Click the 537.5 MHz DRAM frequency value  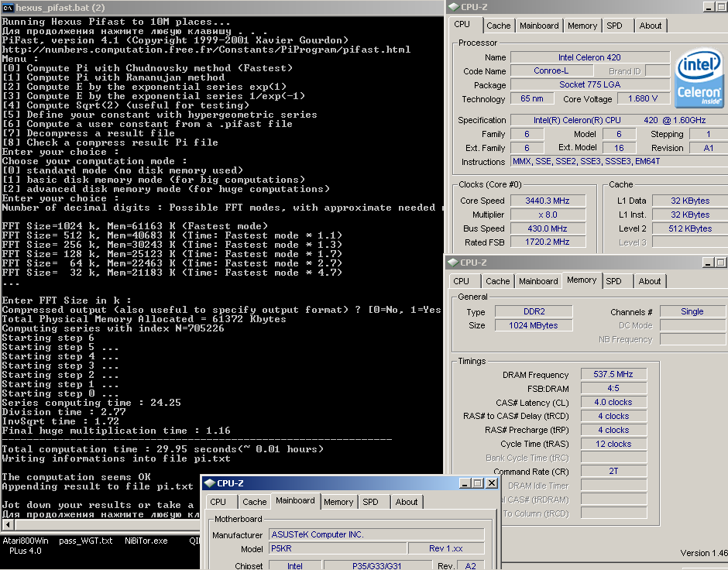coord(613,374)
